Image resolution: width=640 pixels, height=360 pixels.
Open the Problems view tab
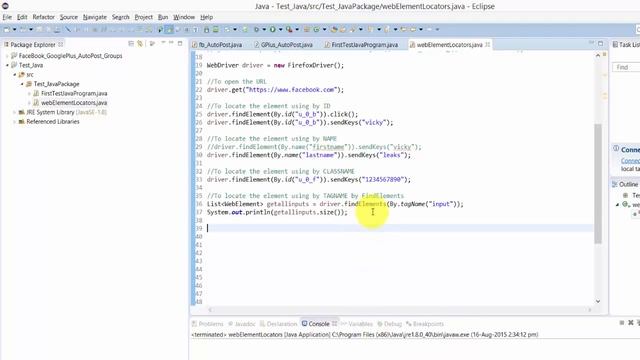pyautogui.click(x=208, y=324)
